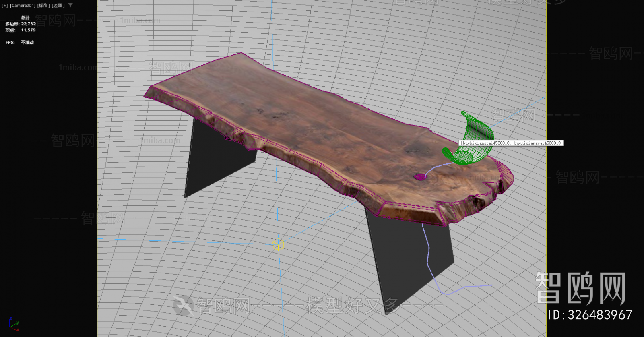Select the right dark table leg
The image size is (644, 337).
[407, 258]
